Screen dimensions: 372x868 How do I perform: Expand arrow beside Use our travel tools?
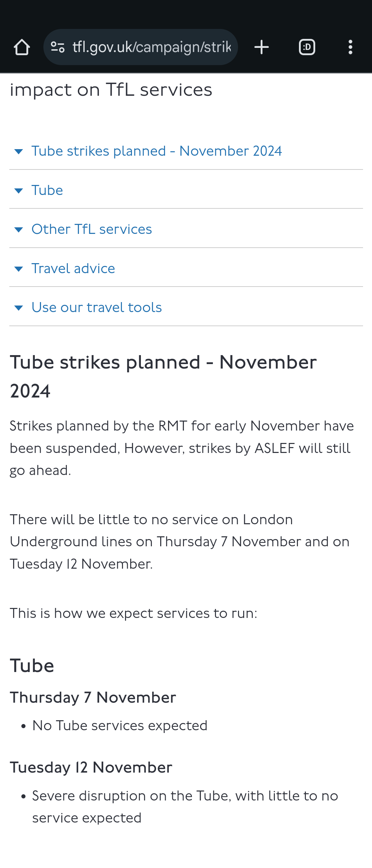[x=19, y=308]
